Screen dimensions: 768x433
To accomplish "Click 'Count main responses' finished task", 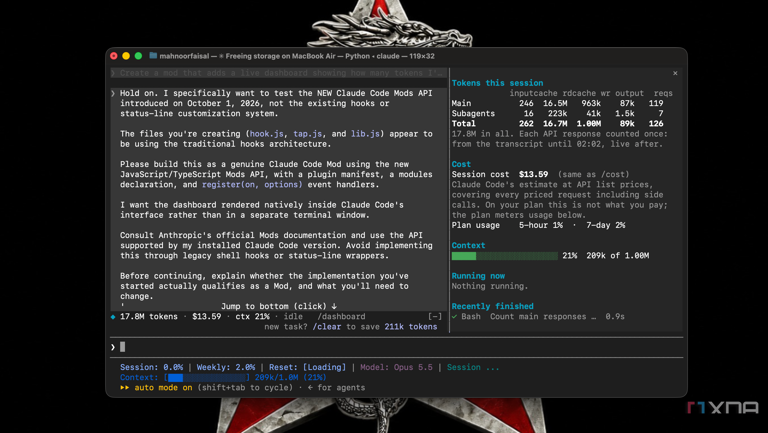I will 538,316.
